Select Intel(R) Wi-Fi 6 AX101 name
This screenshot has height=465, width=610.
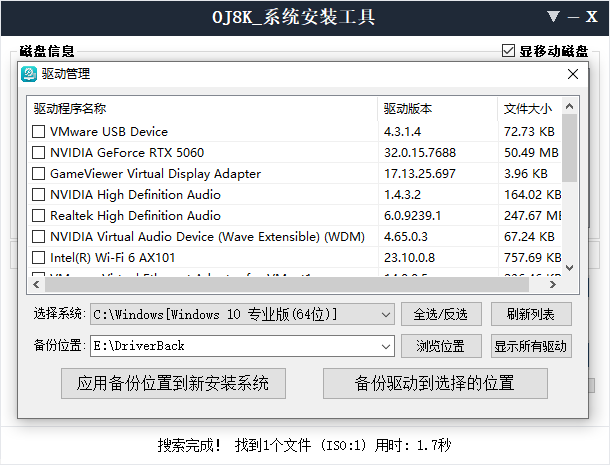click(x=113, y=258)
